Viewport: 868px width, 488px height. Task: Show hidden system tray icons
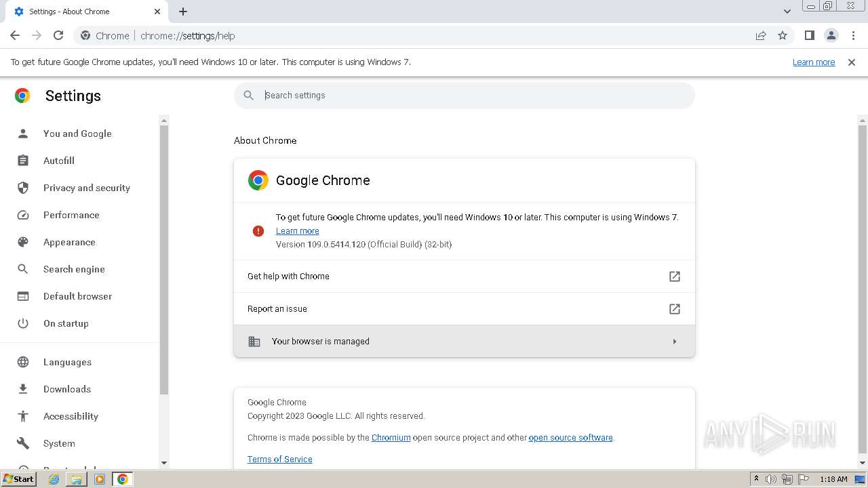pos(756,479)
